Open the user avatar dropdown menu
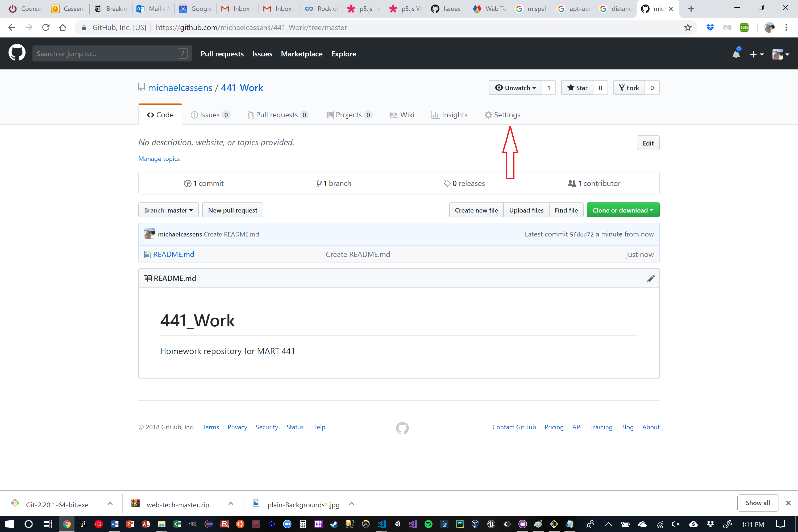This screenshot has width=798, height=532. pos(780,54)
